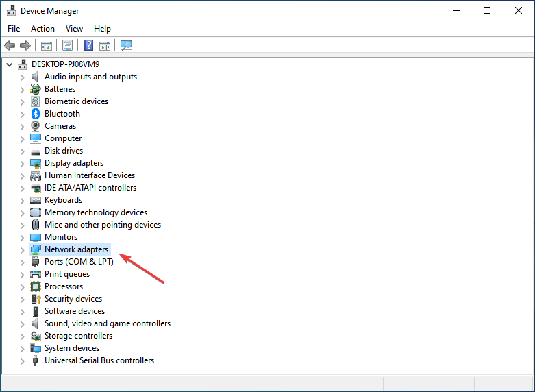
Task: Expand the System devices chevron
Action: [22, 349]
